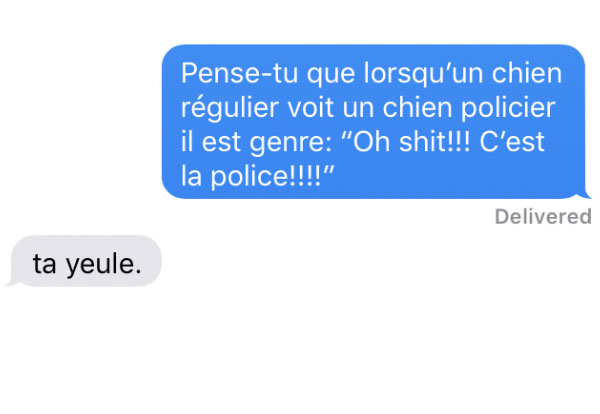This screenshot has height=414, width=600.
Task: Click the word "régulier" in the blue bubble
Action: coord(230,108)
